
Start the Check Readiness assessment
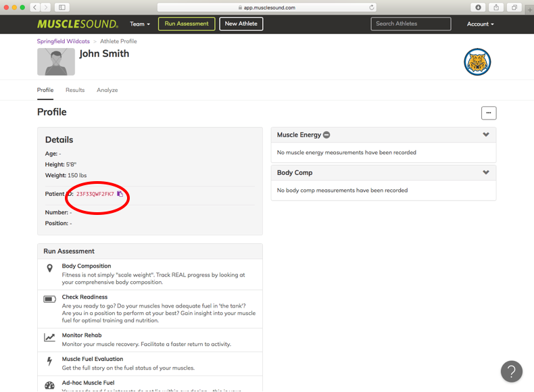click(150, 309)
